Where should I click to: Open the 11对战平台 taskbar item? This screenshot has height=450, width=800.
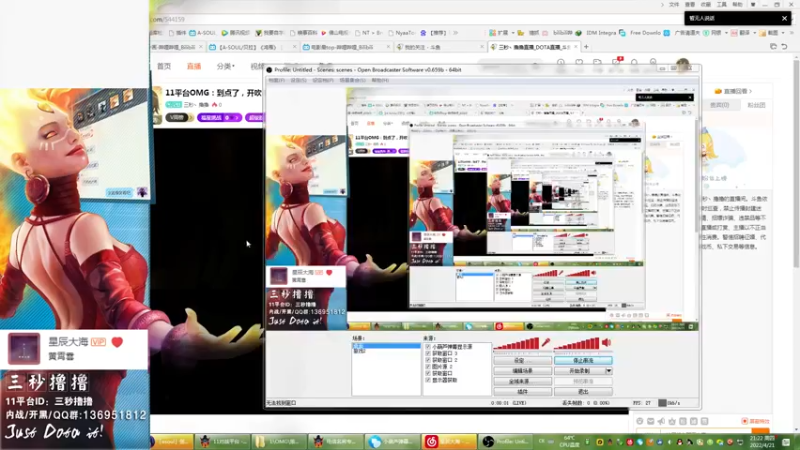[222, 441]
